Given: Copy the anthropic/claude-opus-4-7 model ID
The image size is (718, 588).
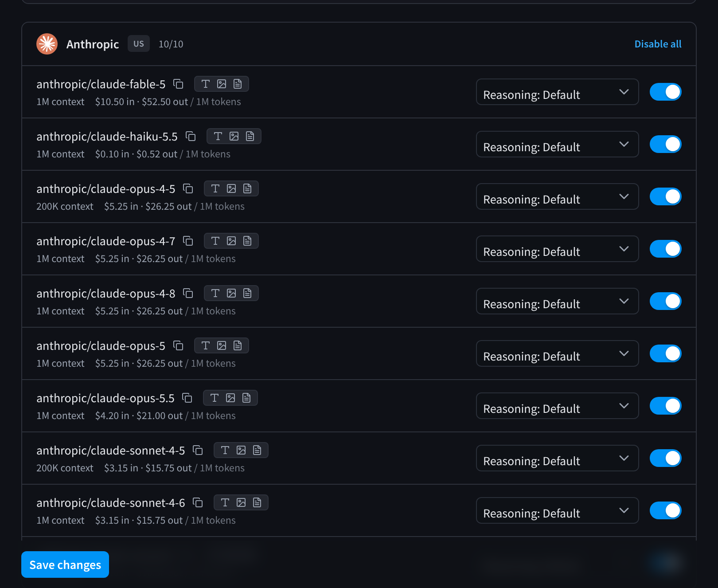Looking at the screenshot, I should [188, 241].
